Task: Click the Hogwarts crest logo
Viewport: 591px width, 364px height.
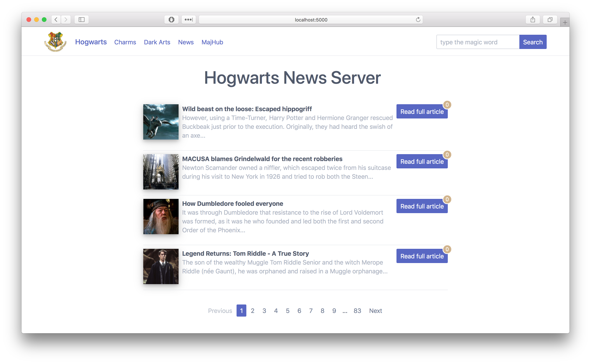Action: (x=55, y=42)
